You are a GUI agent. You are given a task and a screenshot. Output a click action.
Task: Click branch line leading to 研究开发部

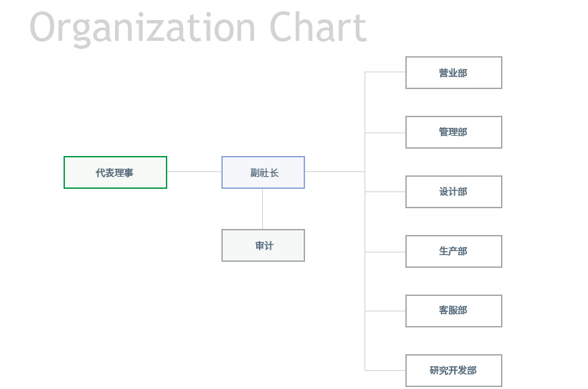[x=385, y=370]
